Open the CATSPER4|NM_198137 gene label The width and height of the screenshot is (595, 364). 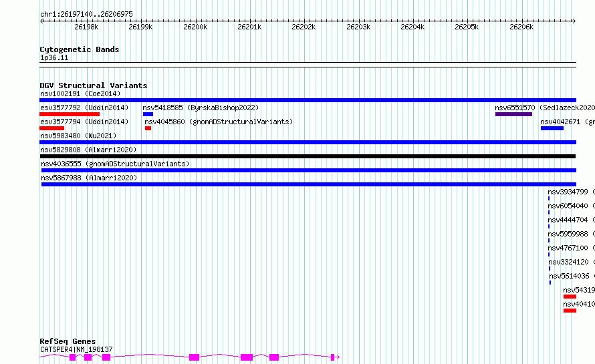[x=76, y=349]
